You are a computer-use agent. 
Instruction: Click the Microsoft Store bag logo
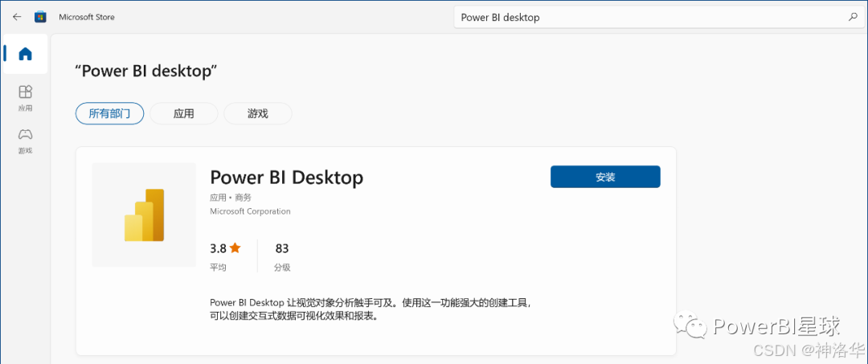(40, 17)
